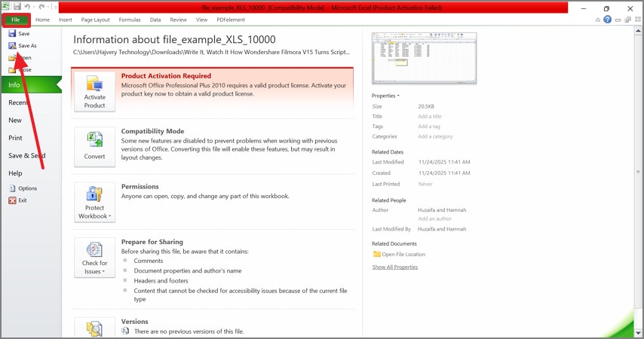Click the file path text under the heading
The width and height of the screenshot is (644, 339).
pyautogui.click(x=211, y=52)
